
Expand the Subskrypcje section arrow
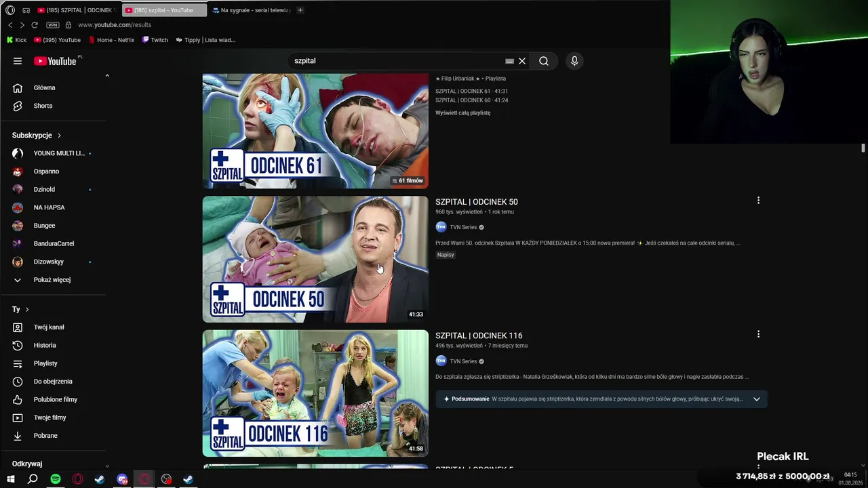click(59, 136)
